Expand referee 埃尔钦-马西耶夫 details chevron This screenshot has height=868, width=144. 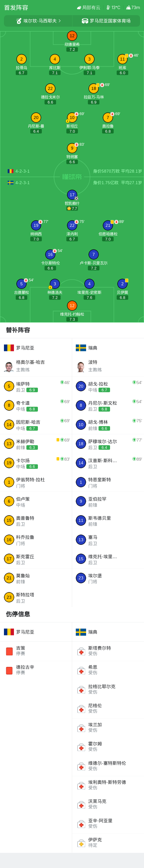[x=60, y=21]
